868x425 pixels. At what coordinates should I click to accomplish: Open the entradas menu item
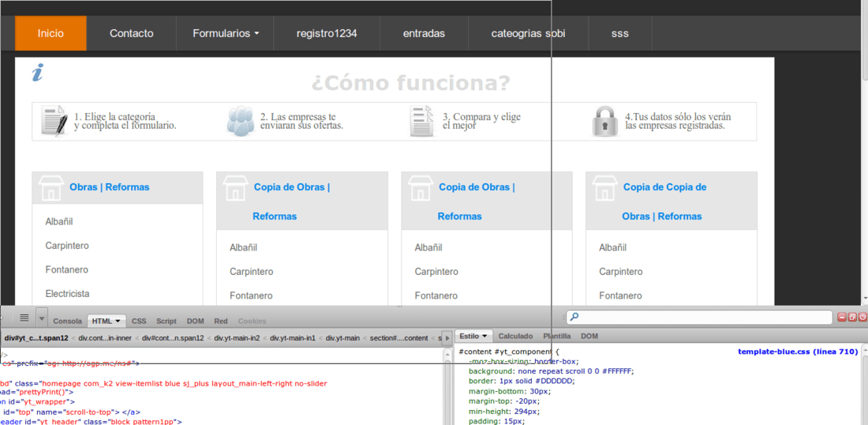pyautogui.click(x=424, y=33)
